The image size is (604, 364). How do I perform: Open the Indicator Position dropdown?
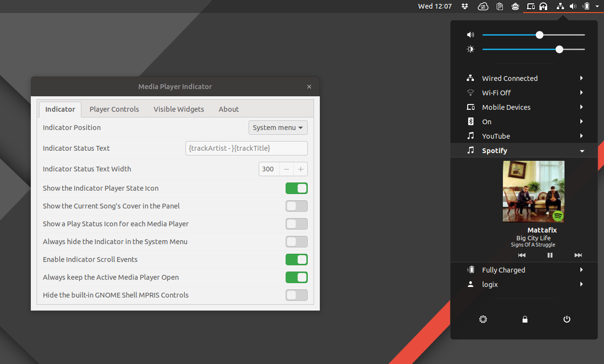(x=278, y=128)
